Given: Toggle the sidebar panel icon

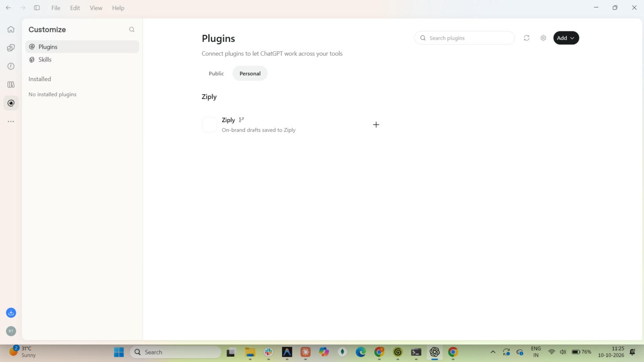Looking at the screenshot, I should pyautogui.click(x=37, y=8).
